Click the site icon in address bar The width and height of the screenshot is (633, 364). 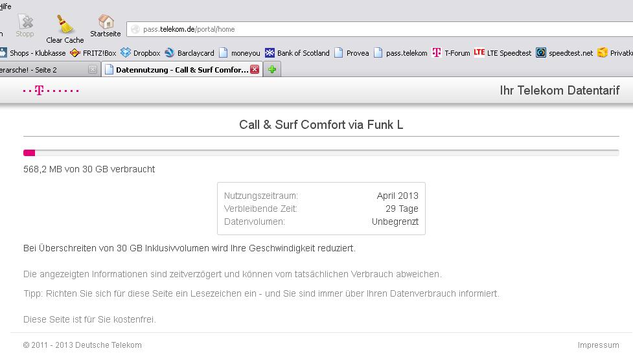point(135,29)
